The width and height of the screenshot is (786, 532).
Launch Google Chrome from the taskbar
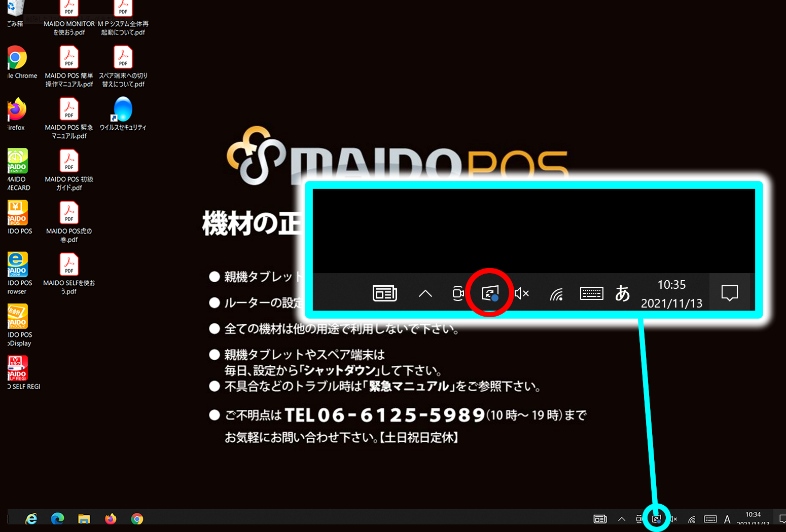pyautogui.click(x=137, y=519)
